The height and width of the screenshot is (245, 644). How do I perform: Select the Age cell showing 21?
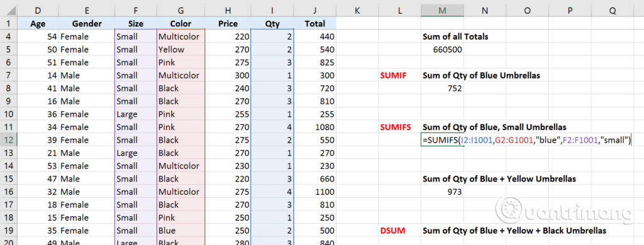pos(38,153)
